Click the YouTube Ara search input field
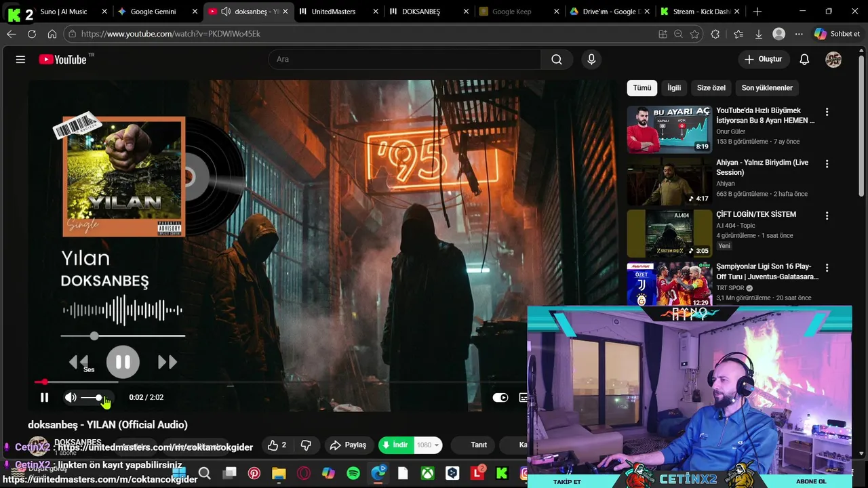Viewport: 868px width, 488px height. [405, 60]
